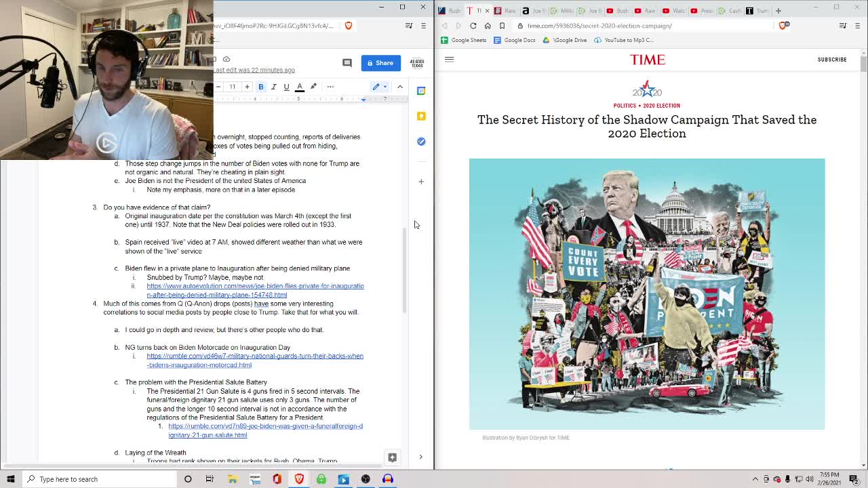Switch to the first Rush tab

click(x=450, y=11)
